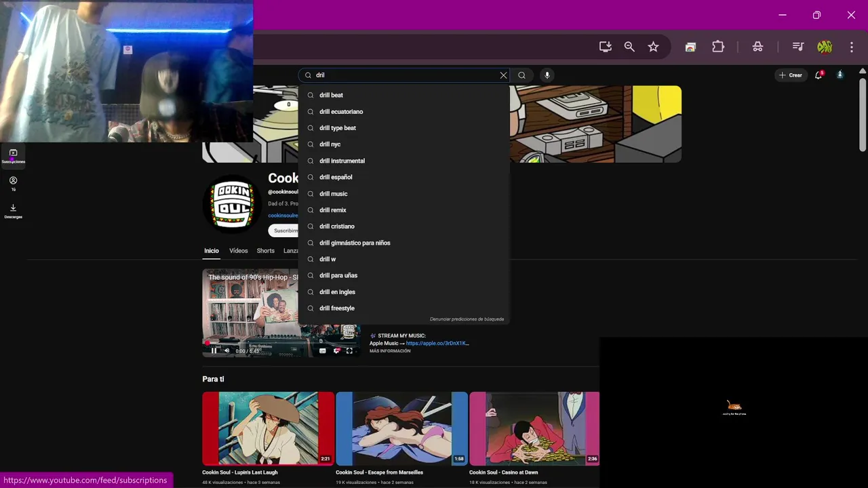Choose the 'drill ecuatoriano' suggestion
Image resolution: width=868 pixels, height=488 pixels.
pyautogui.click(x=403, y=111)
